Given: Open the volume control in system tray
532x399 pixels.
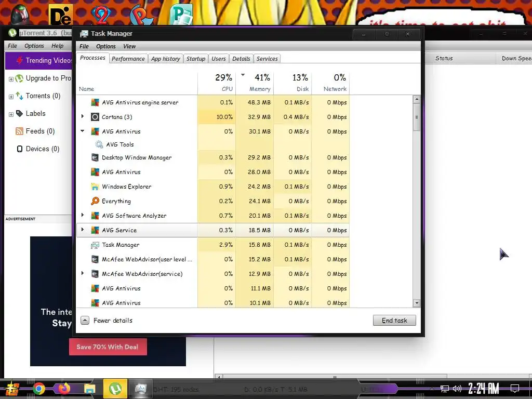Looking at the screenshot, I should click(x=457, y=389).
